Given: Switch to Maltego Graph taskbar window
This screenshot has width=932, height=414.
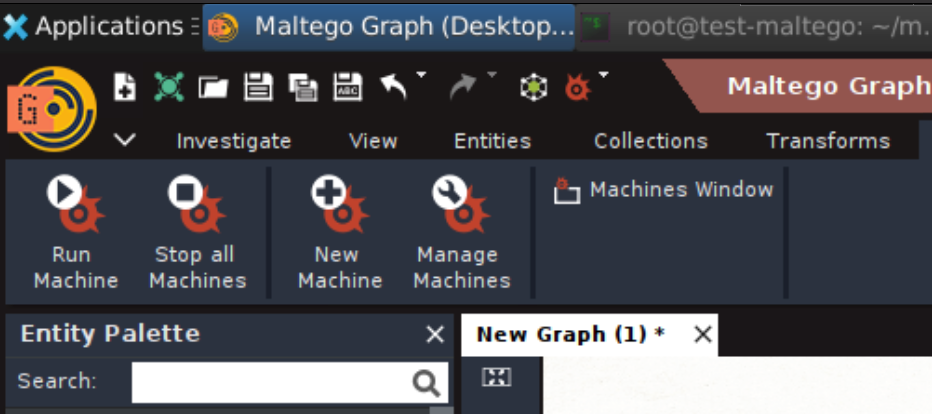Looking at the screenshot, I should click(x=389, y=27).
